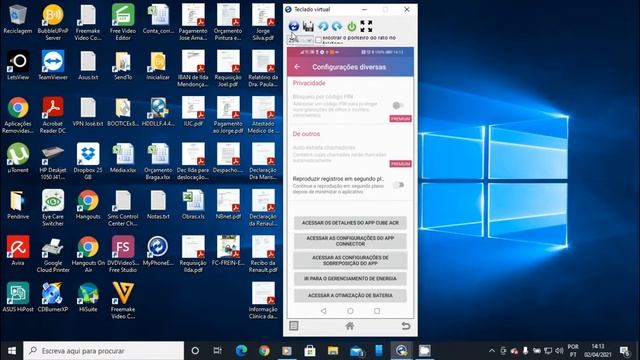Screen dimensions: 640x360
Task: Select the ASUS HiPost desktop icon
Action: pos(18,297)
